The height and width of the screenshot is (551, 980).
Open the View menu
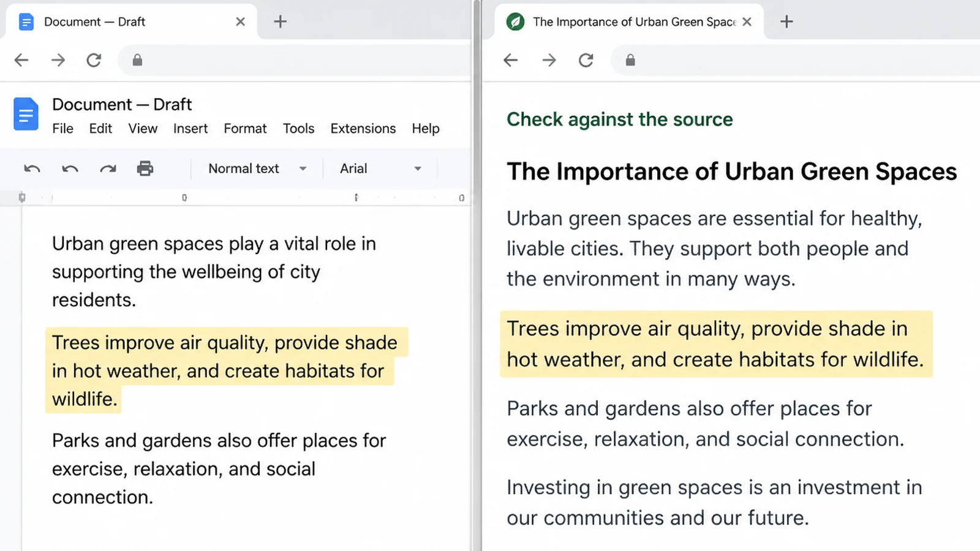(x=143, y=129)
